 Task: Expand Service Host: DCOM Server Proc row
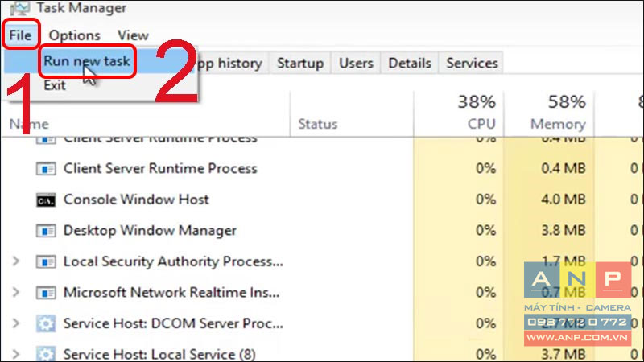[15, 323]
